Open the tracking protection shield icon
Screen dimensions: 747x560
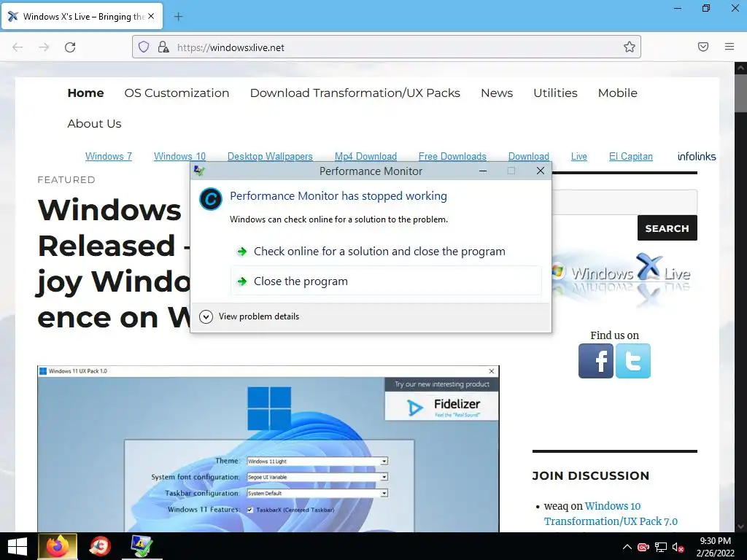[144, 47]
